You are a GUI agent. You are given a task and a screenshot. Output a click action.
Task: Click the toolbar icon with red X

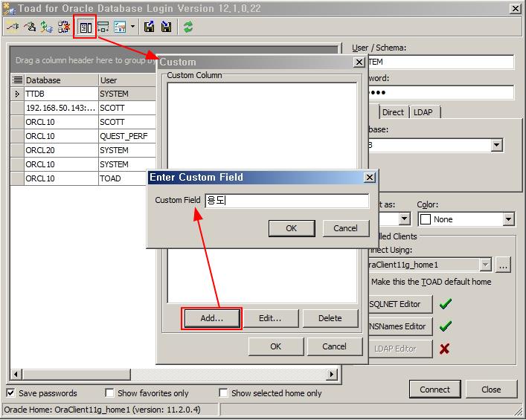64,28
